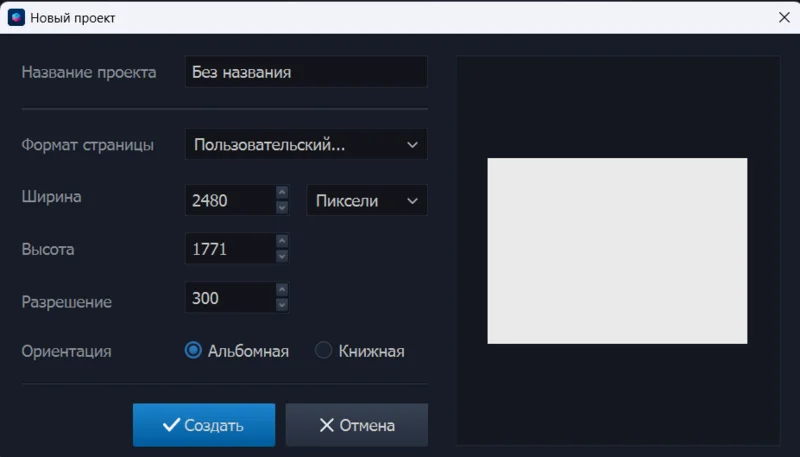Click the Название проекта text field
The image size is (800, 457).
pyautogui.click(x=305, y=72)
